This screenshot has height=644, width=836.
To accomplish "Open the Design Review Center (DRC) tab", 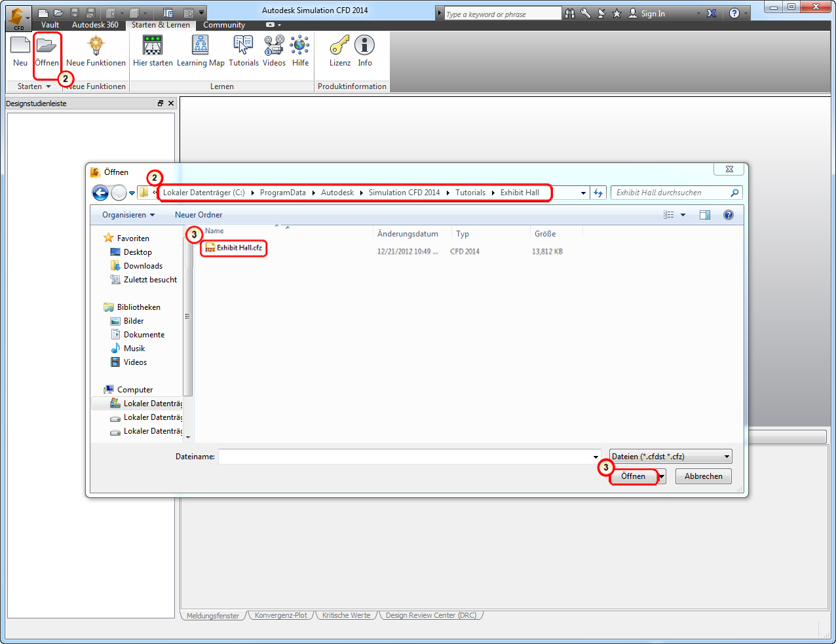I will coord(431,615).
